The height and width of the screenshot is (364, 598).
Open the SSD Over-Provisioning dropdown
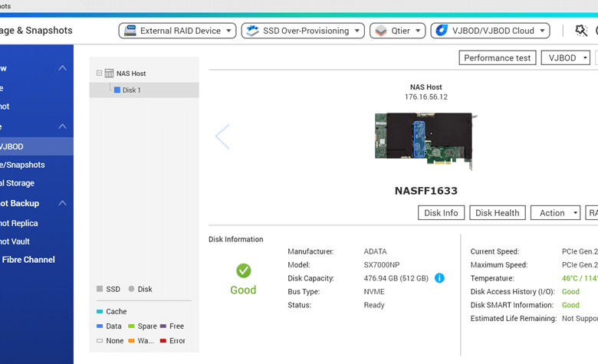click(x=303, y=31)
